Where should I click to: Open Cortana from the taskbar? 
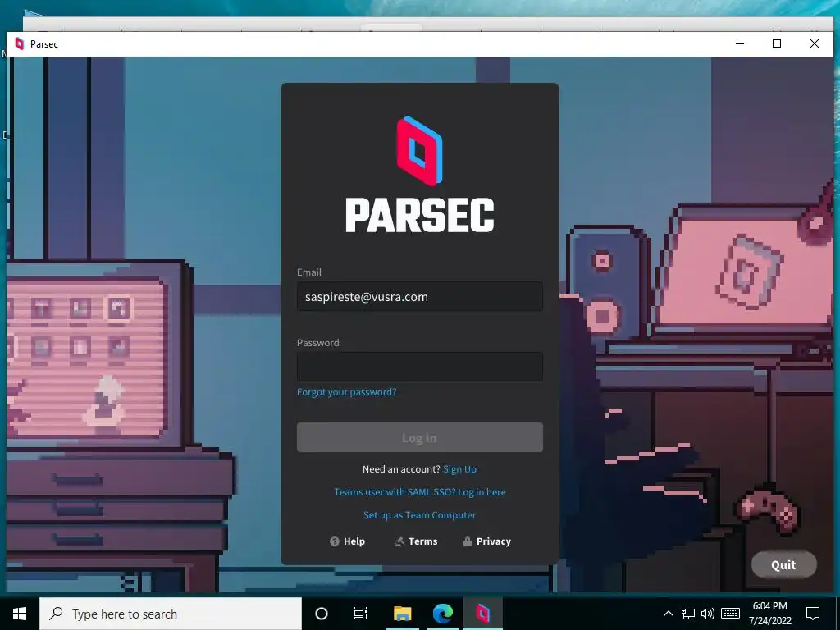pos(322,614)
